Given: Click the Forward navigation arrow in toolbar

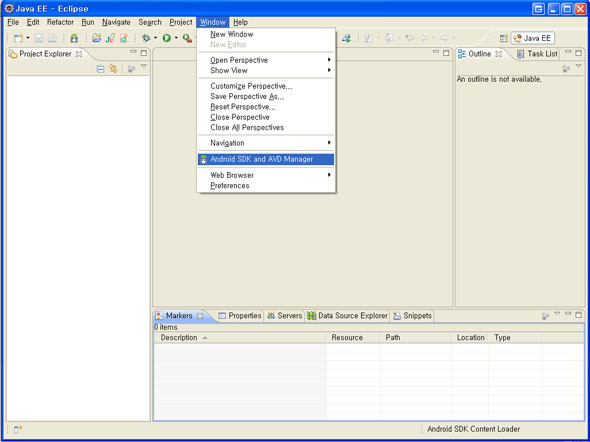Looking at the screenshot, I should (444, 38).
